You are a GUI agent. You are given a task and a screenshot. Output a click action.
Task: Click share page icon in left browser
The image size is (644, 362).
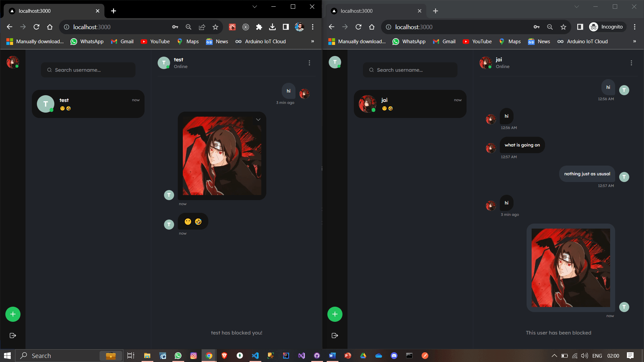(202, 27)
